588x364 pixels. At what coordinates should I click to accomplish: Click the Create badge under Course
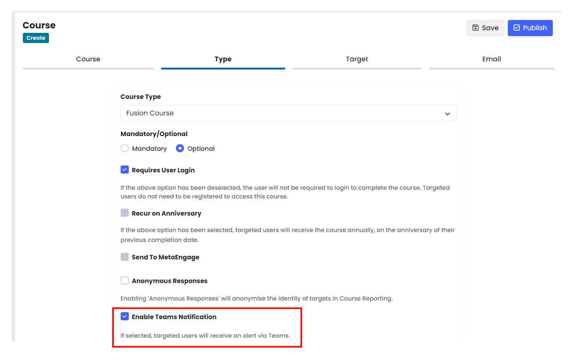point(36,38)
